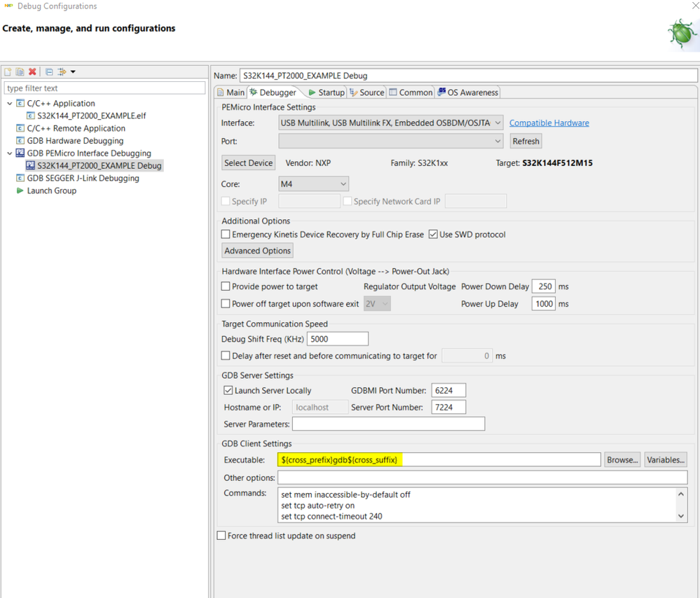
Task: Switch to the Main tab
Action: click(231, 92)
